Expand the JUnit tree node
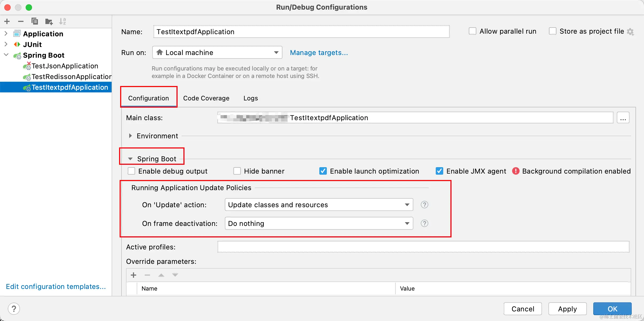 (6, 44)
